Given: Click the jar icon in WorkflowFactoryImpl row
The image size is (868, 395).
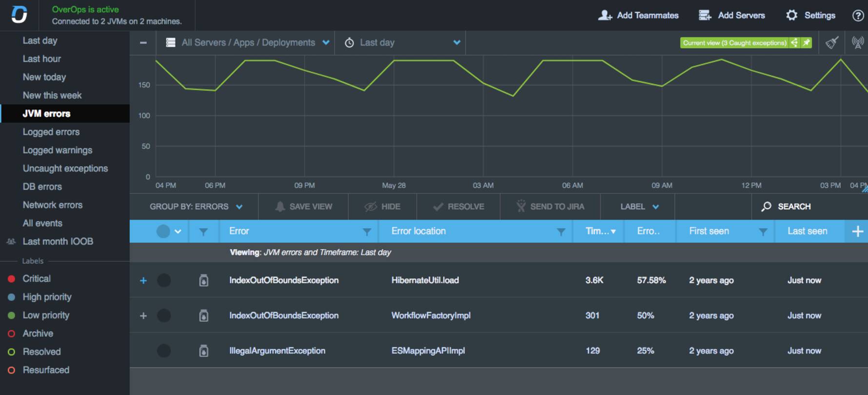Looking at the screenshot, I should click(204, 316).
